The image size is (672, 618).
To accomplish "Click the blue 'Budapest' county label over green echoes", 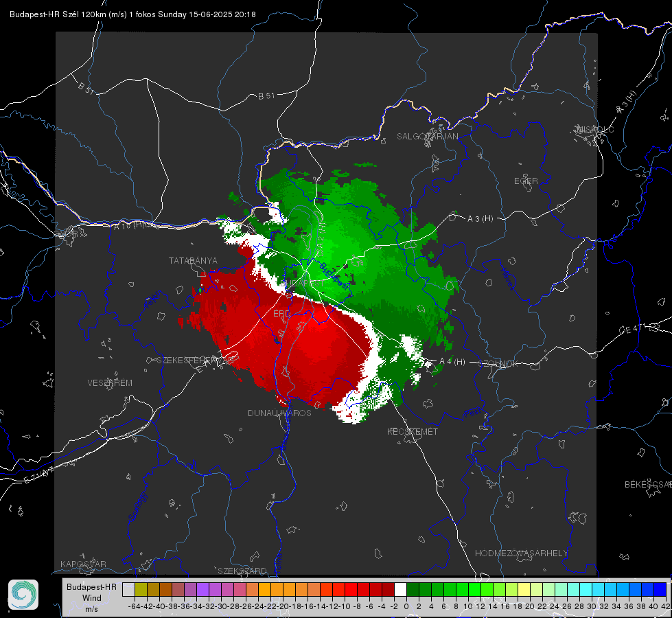I will [334, 276].
